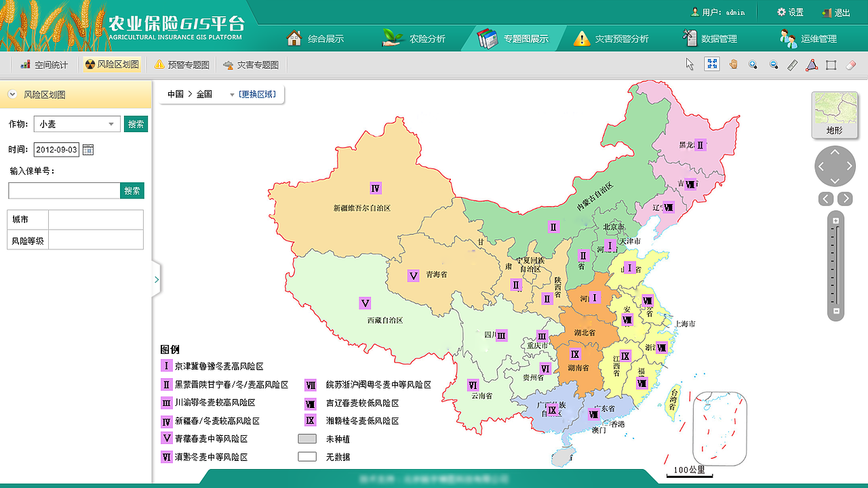Switch to the 预警专题图 tab

point(178,64)
